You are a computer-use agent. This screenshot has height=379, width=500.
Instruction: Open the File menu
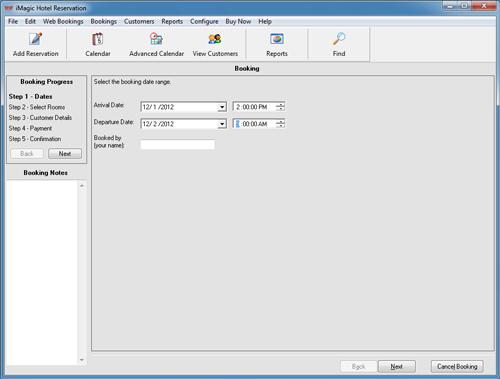coord(13,21)
